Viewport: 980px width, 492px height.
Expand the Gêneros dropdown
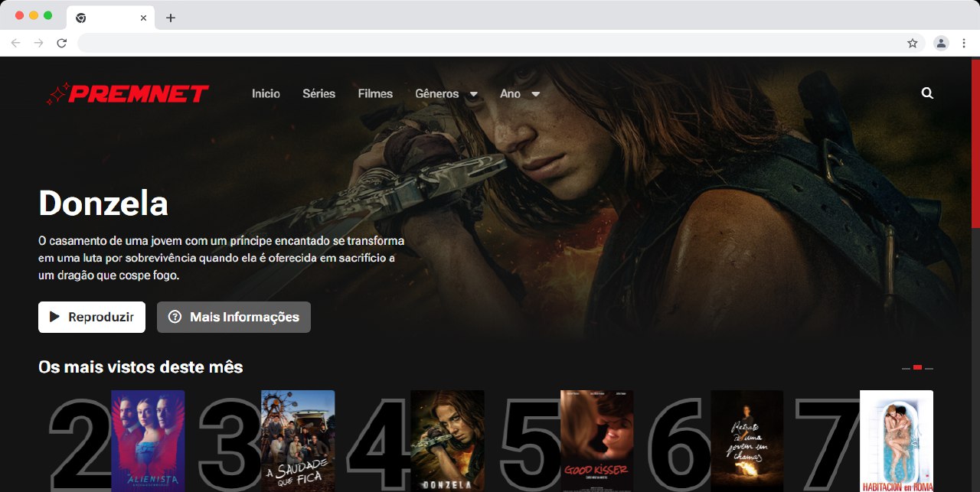446,93
